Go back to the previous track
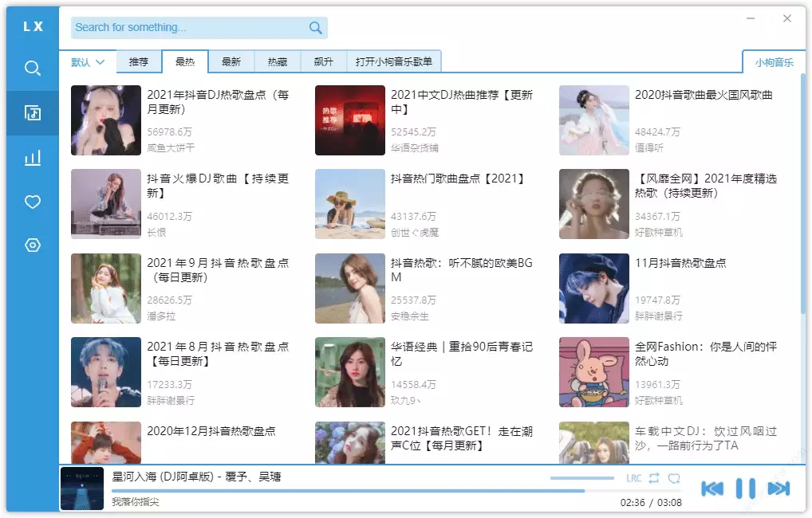Image resolution: width=812 pixels, height=518 pixels. click(x=712, y=489)
